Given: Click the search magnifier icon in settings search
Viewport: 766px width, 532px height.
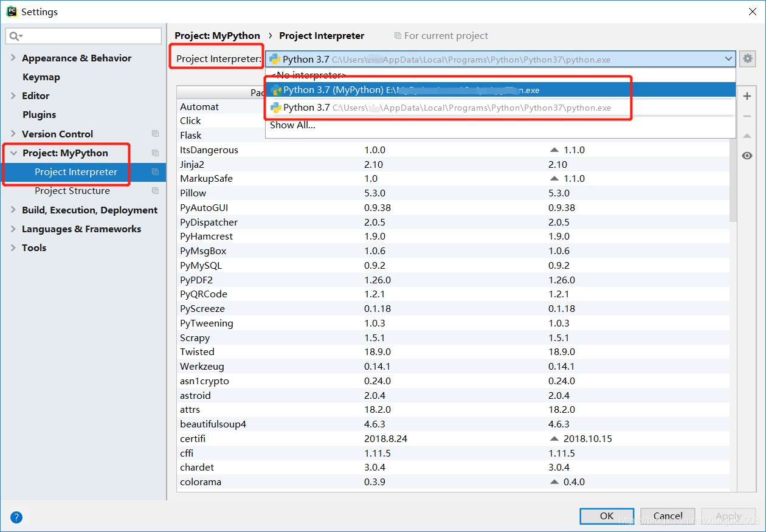Looking at the screenshot, I should tap(16, 36).
